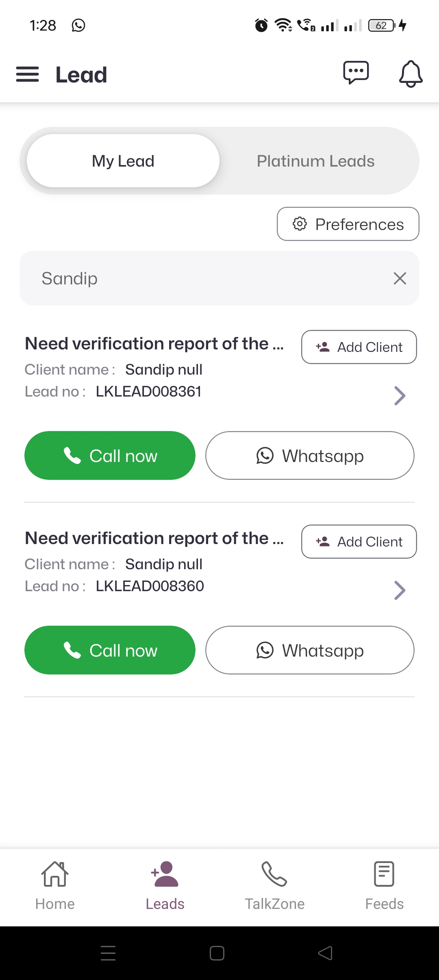Switch to My Lead toggle option

123,161
